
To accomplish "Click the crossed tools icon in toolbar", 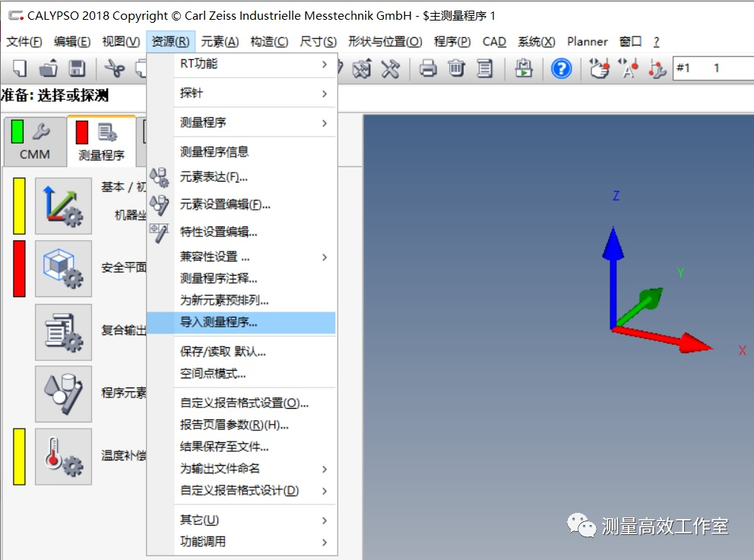I will [x=391, y=68].
